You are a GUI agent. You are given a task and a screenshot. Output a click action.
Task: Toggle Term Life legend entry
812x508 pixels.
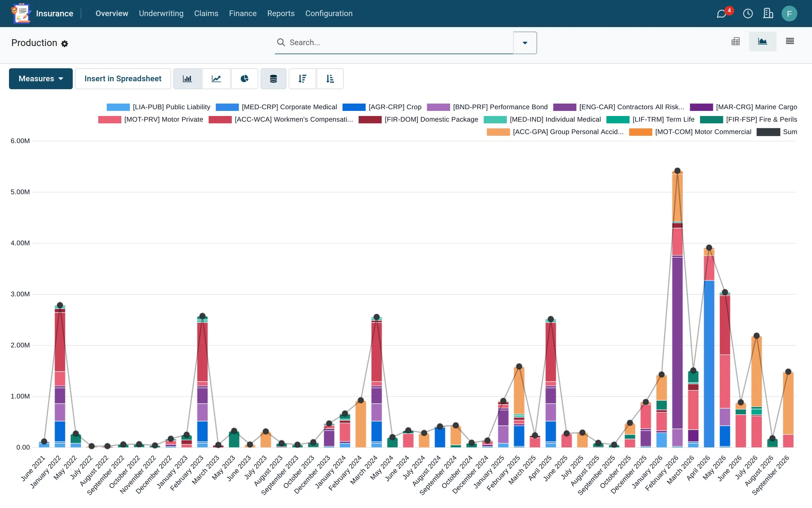(x=650, y=119)
